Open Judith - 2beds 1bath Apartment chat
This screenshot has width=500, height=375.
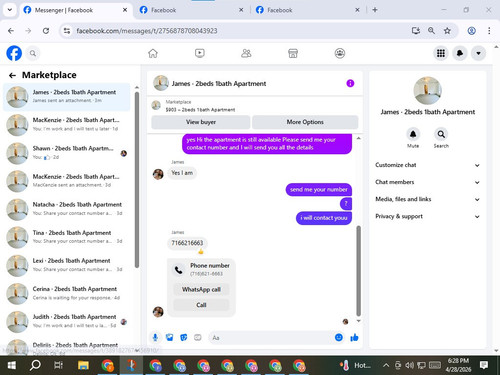tap(67, 321)
